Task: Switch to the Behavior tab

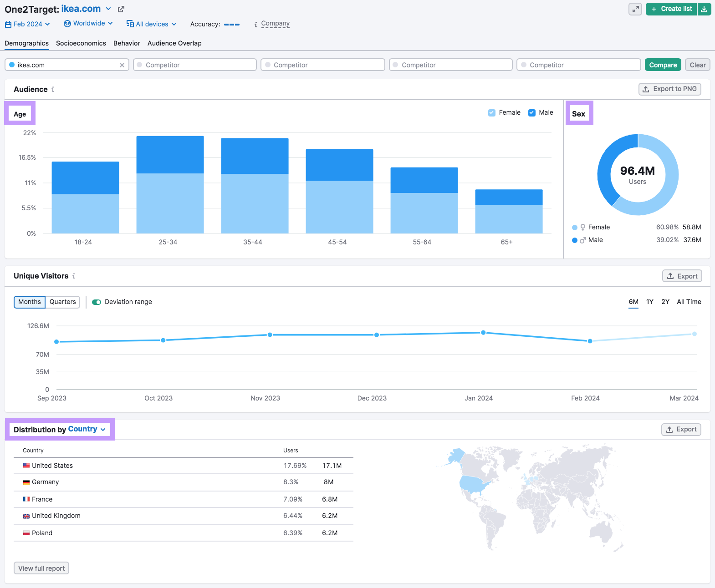Action: coord(127,43)
